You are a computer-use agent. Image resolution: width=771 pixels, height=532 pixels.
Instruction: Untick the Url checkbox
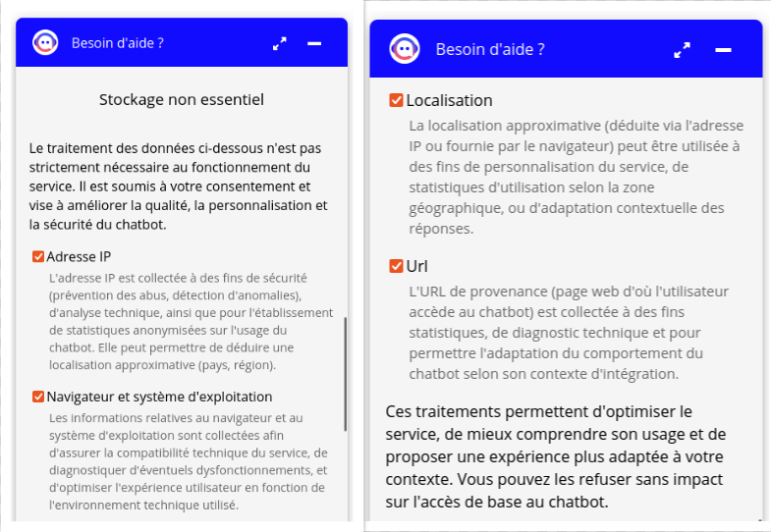(x=397, y=266)
